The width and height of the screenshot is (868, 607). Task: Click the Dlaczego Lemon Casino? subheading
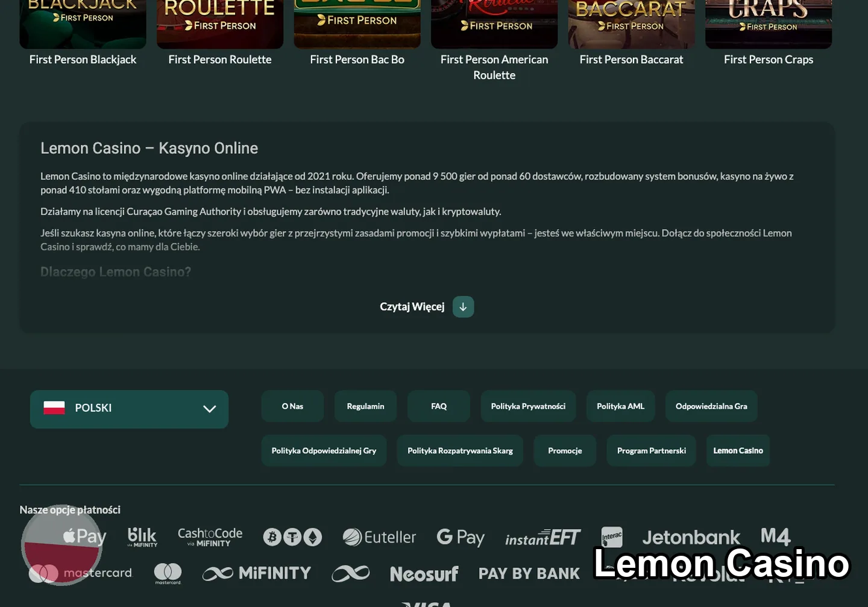coord(116,272)
